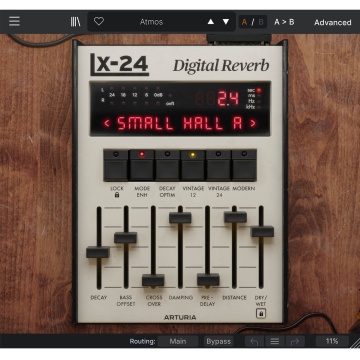360x360 pixels.
Task: Click the DRY/WET fader handle
Action: click(x=262, y=231)
